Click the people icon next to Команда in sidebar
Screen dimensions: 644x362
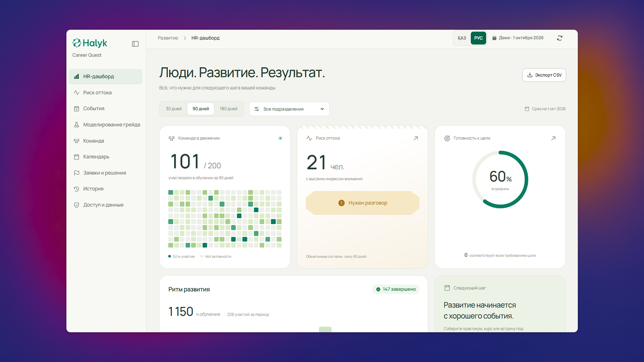tap(77, 141)
